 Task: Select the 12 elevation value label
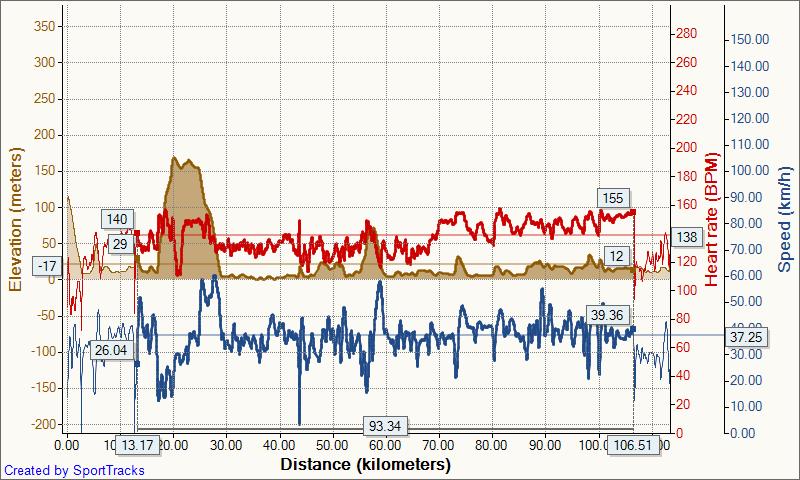tap(615, 257)
